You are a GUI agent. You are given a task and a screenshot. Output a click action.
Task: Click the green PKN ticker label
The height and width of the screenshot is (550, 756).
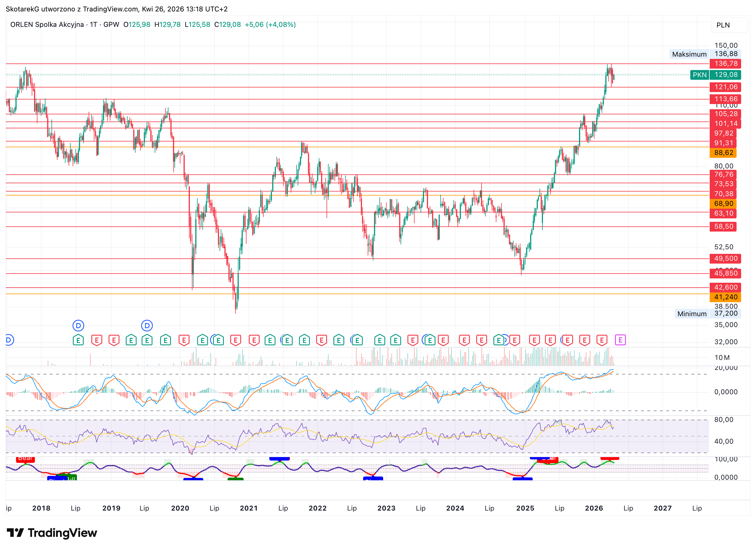pyautogui.click(x=699, y=75)
